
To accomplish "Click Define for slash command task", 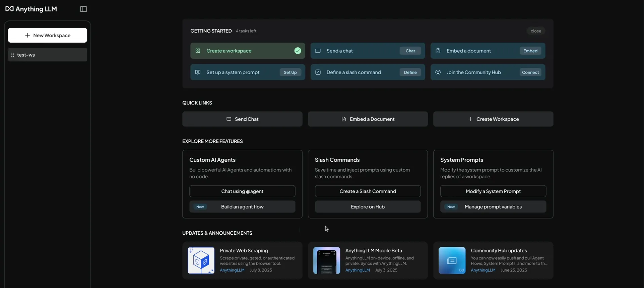I will pos(410,72).
